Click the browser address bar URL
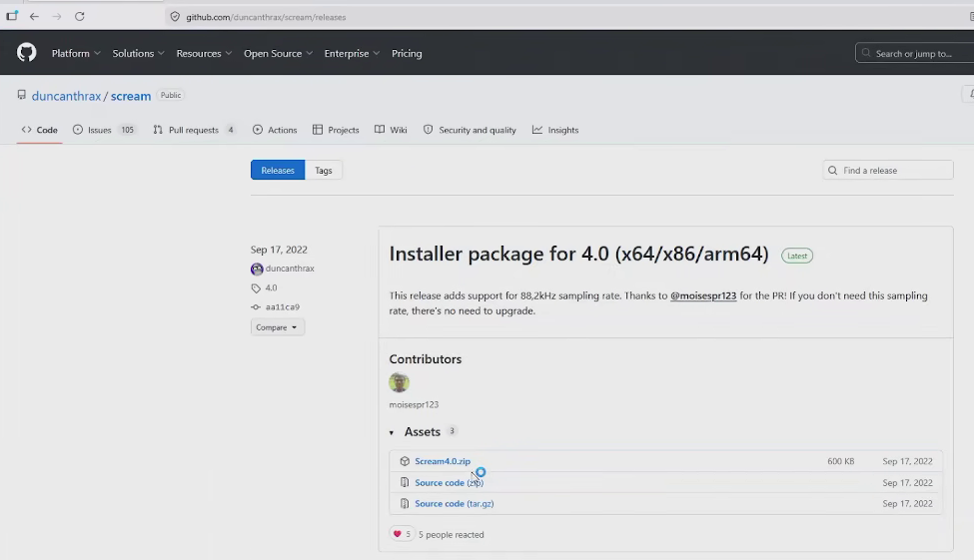This screenshot has height=560, width=974. (x=266, y=17)
